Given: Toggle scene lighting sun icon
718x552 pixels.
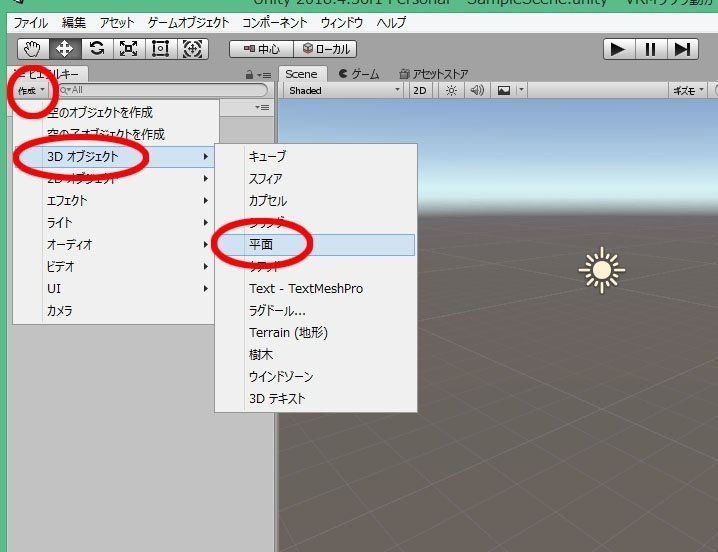Looking at the screenshot, I should pos(451,91).
